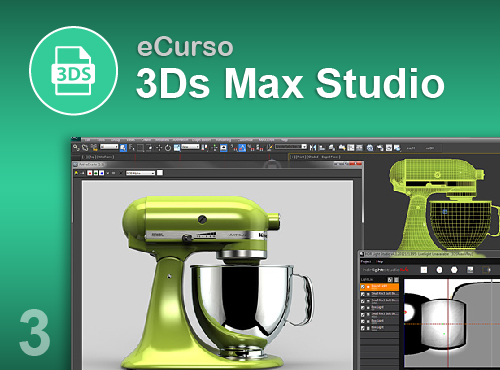Select the orange highlighted light entry
Viewport: 500px width, 370px height.
tap(379, 287)
